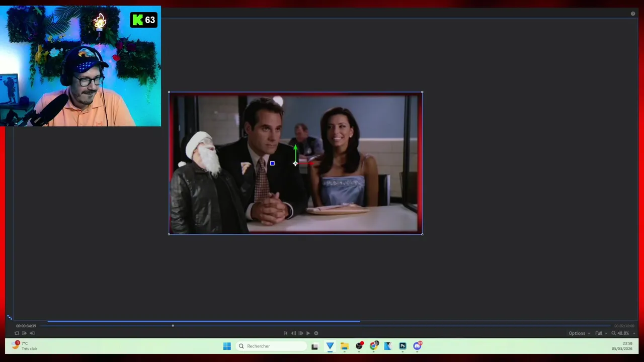Open the blue triangle app in the taskbar
644x362 pixels.
tap(330, 346)
